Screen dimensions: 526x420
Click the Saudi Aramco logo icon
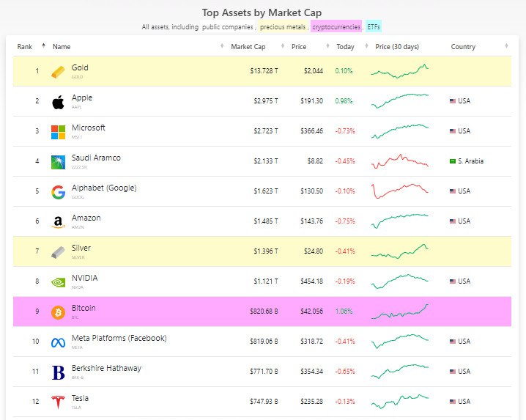[58, 162]
